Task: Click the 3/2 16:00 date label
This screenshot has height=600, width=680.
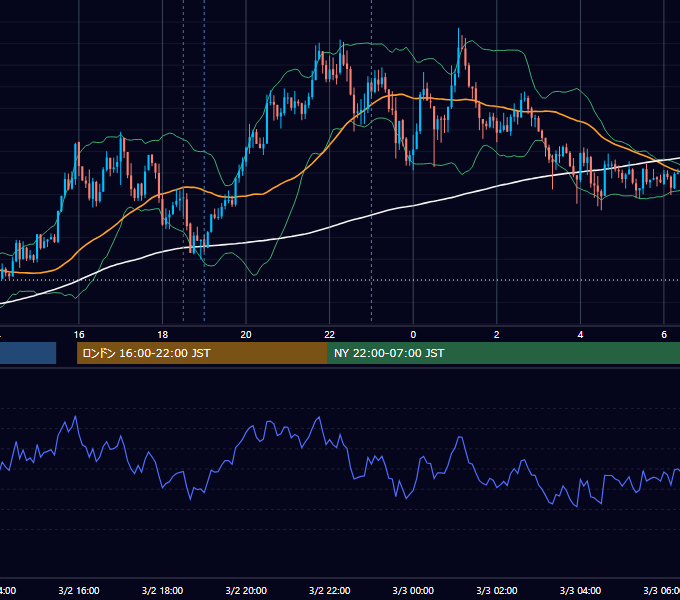Action: (79, 590)
